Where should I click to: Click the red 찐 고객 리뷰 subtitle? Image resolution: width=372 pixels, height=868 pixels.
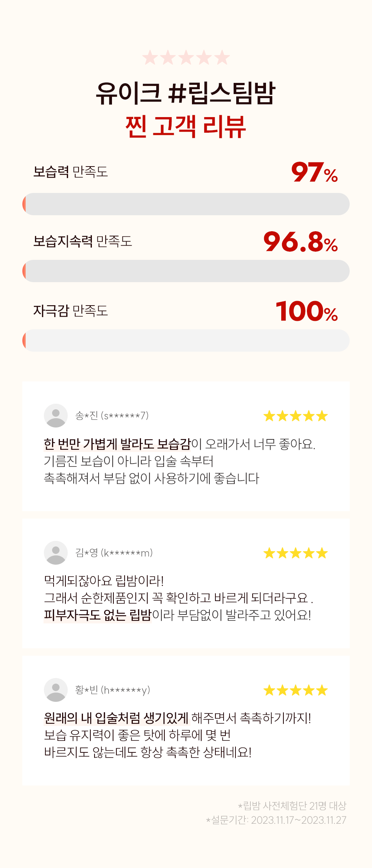(186, 126)
